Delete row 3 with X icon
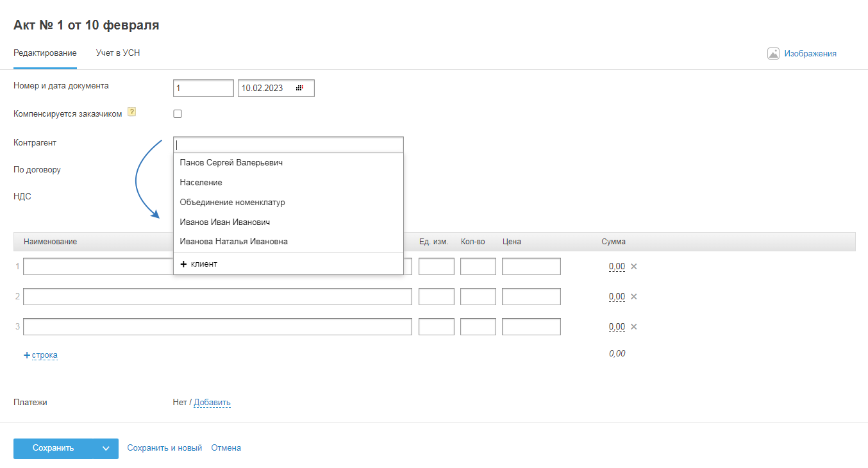This screenshot has height=468, width=868. [634, 327]
